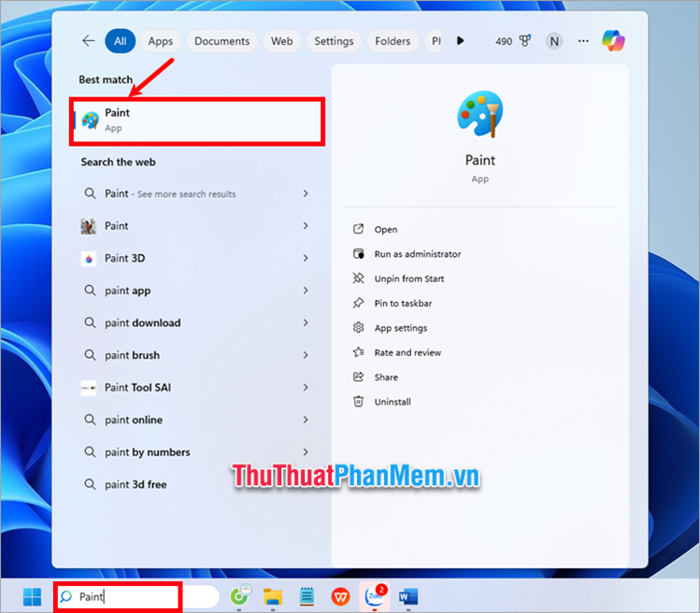Open WPS Office from the taskbar
The image size is (700, 613).
tap(340, 596)
